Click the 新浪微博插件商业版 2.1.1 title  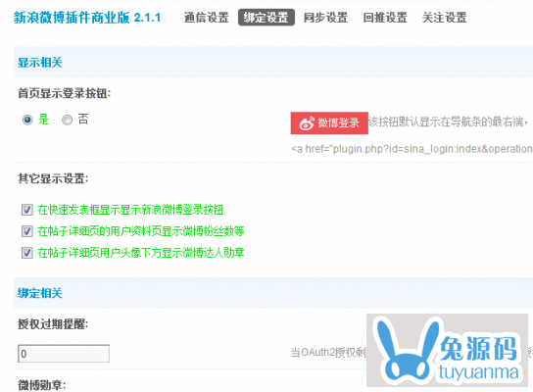pos(87,18)
